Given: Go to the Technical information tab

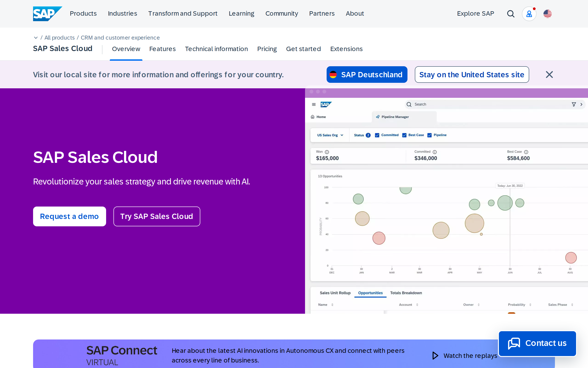Looking at the screenshot, I should tap(216, 49).
